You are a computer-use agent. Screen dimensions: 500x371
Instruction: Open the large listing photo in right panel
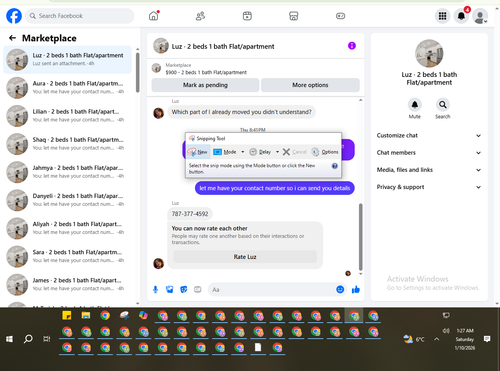tap(429, 53)
